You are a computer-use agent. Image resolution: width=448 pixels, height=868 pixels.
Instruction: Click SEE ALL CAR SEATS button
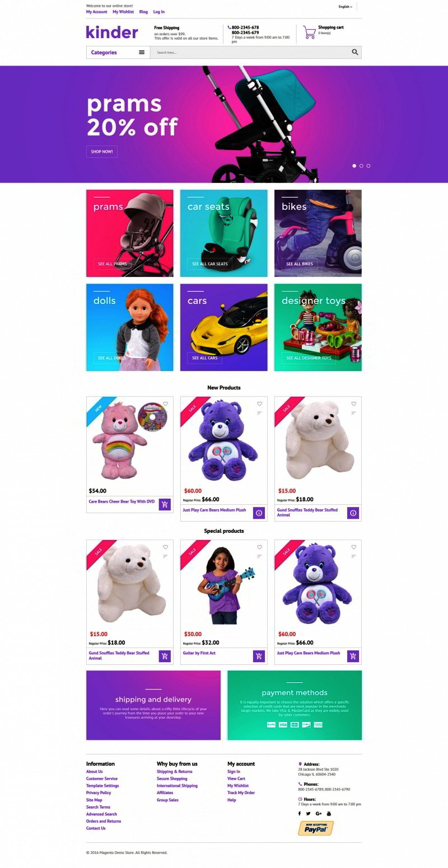[209, 264]
